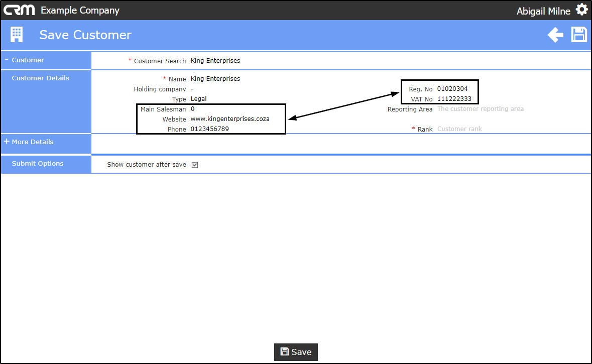Viewport: 592px width, 364px height.
Task: Click the building icon beside Save Customer
Action: pyautogui.click(x=17, y=34)
